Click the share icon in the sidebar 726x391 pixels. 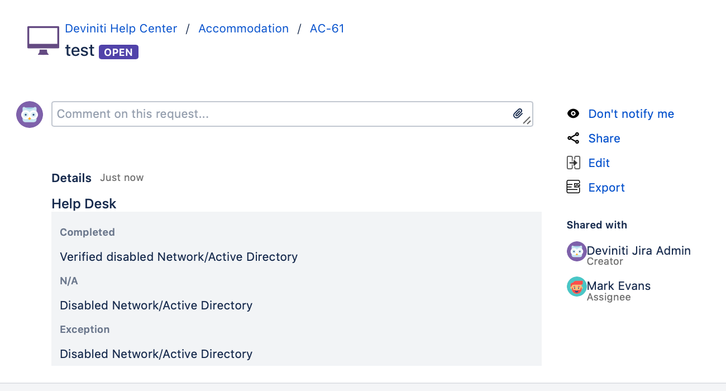573,138
